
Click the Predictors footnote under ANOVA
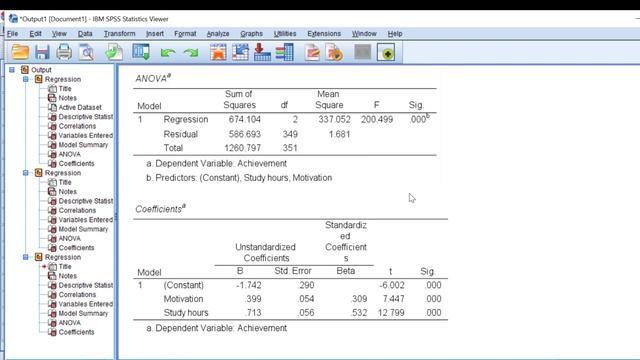(239, 178)
